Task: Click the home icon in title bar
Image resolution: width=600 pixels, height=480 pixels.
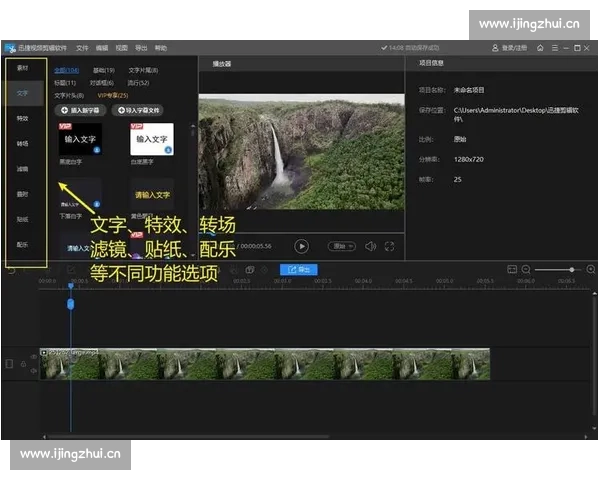Action: click(x=540, y=47)
